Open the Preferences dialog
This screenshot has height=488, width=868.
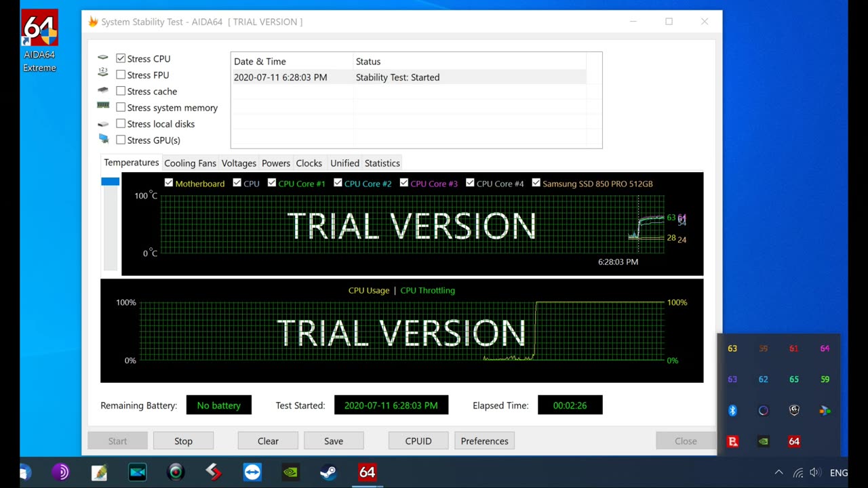(484, 441)
